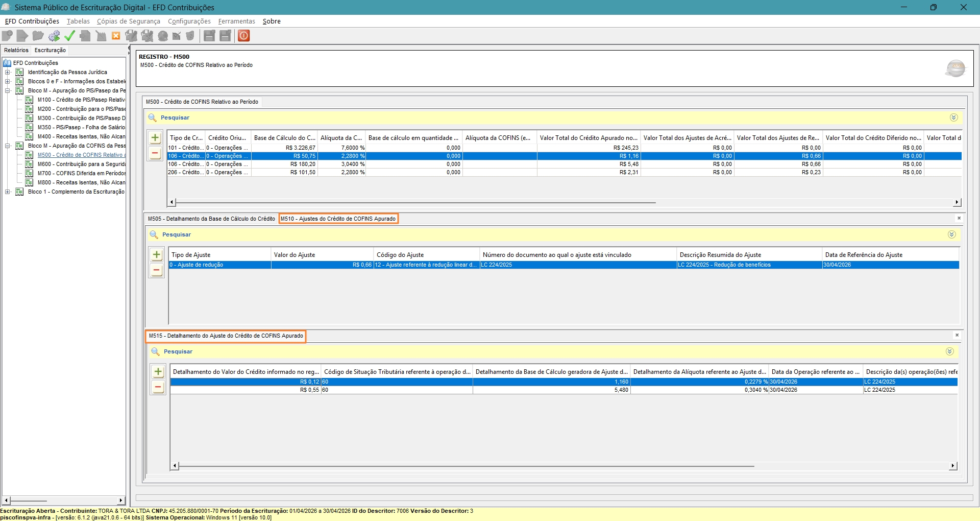Click the left tree panel horizontal scrollbar

[64, 501]
